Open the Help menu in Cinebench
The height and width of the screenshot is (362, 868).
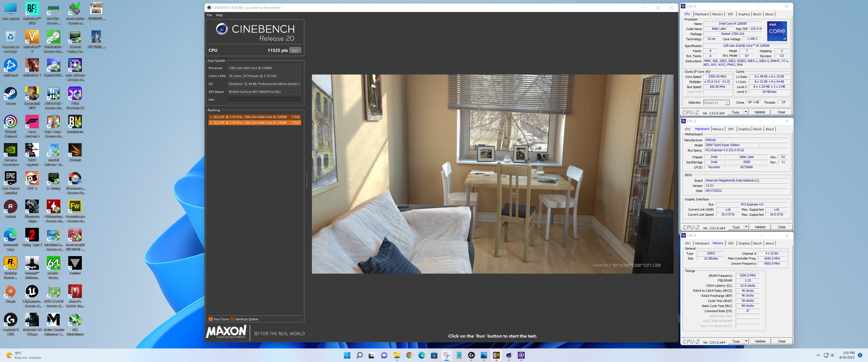[219, 15]
